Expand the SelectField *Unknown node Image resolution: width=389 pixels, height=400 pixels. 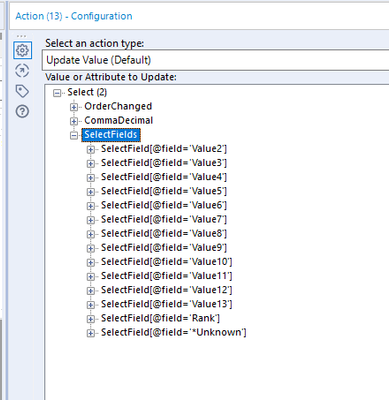click(x=90, y=333)
